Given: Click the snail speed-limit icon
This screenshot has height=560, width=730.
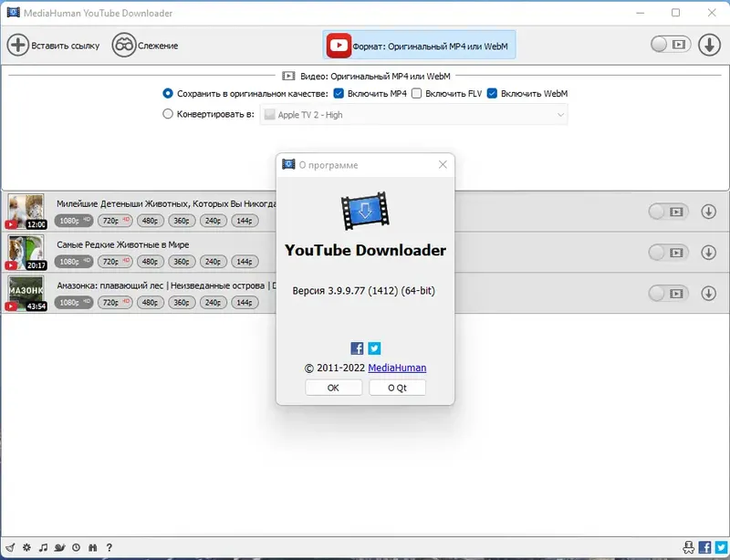Looking at the screenshot, I should (x=60, y=548).
